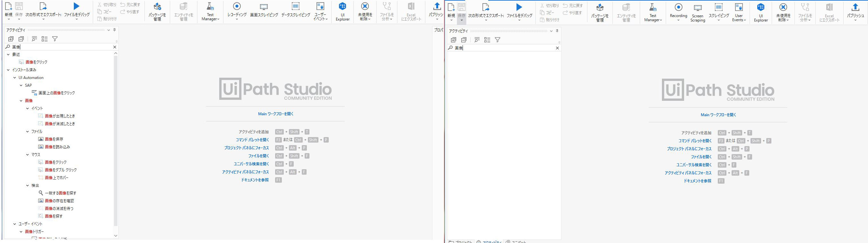
Task: Open レコーディング menu in left window
Action: 237,12
